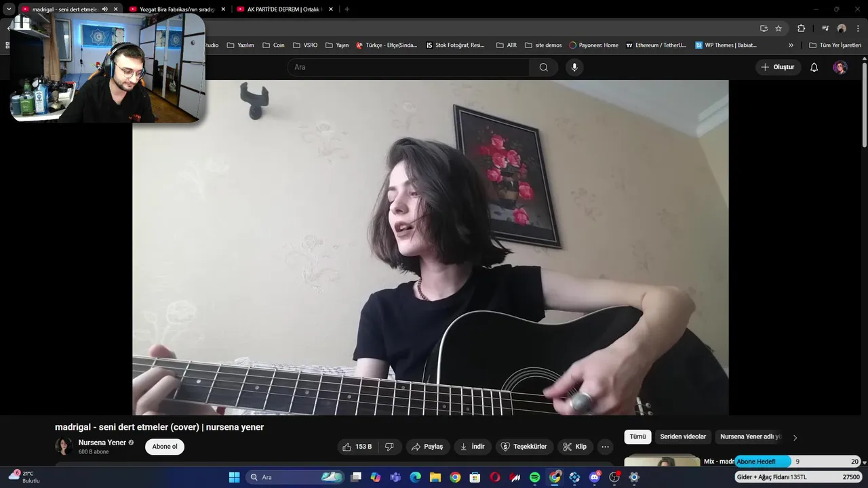
Task: Open File Explorer from taskbar
Action: 435,477
